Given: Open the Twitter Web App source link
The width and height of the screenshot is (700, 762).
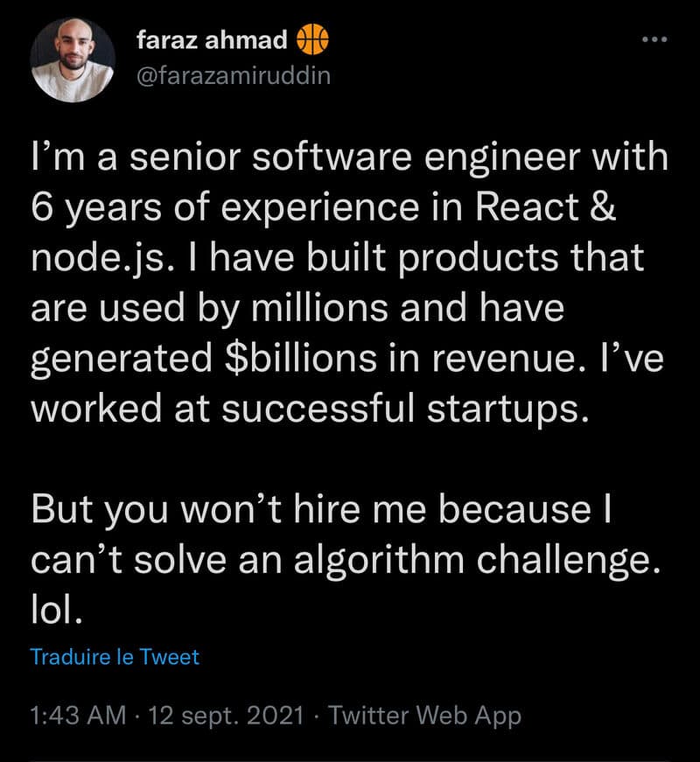Looking at the screenshot, I should click(x=425, y=716).
